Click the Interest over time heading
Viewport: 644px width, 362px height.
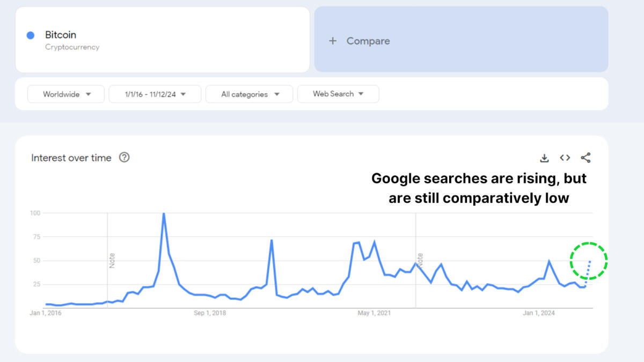71,158
